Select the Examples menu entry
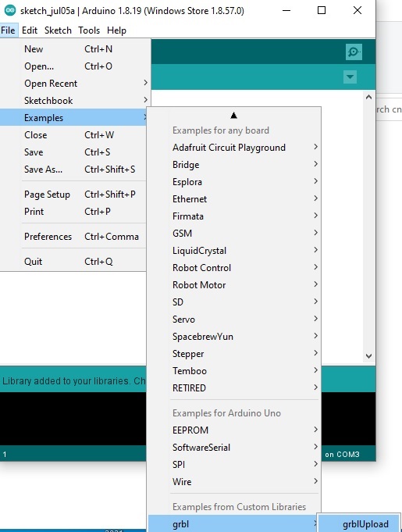This screenshot has width=402, height=532. (x=73, y=118)
